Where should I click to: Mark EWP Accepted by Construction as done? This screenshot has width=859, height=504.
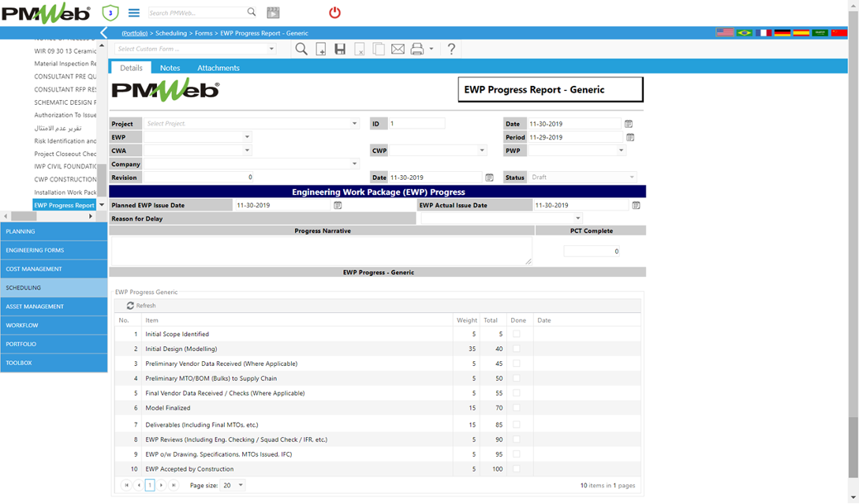click(517, 469)
